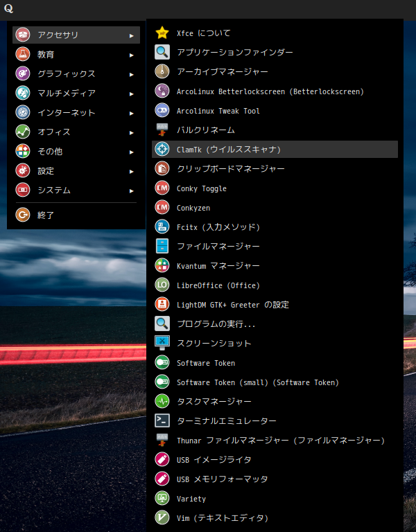Click the Software Token (small) icon

(162, 382)
